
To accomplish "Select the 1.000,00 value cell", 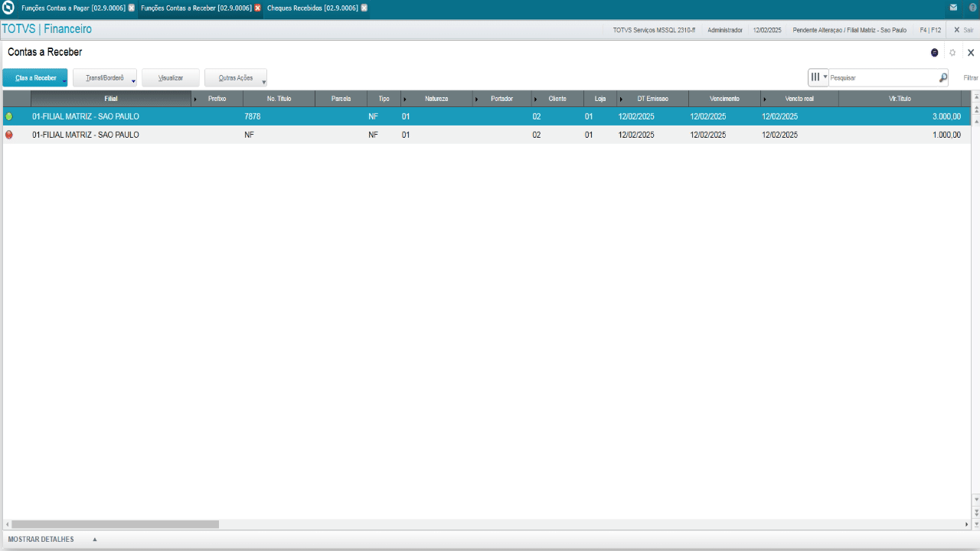I will [900, 135].
